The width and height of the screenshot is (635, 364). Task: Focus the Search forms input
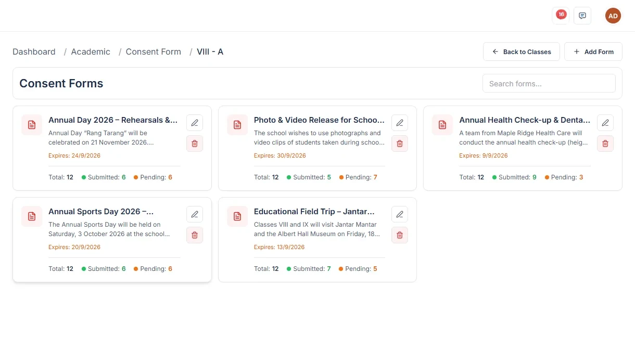[x=549, y=83]
